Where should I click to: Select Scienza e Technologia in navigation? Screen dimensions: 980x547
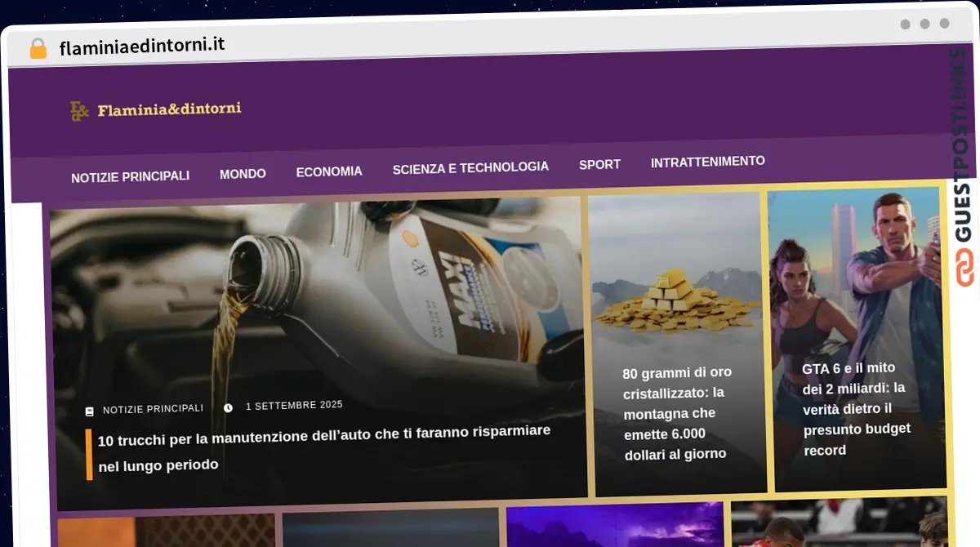470,168
